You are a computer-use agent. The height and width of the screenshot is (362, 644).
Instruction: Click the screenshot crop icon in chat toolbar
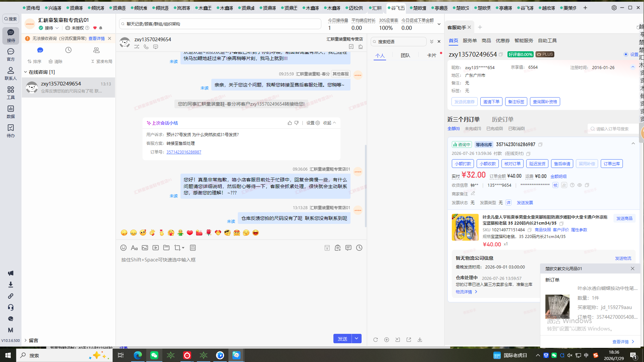177,248
